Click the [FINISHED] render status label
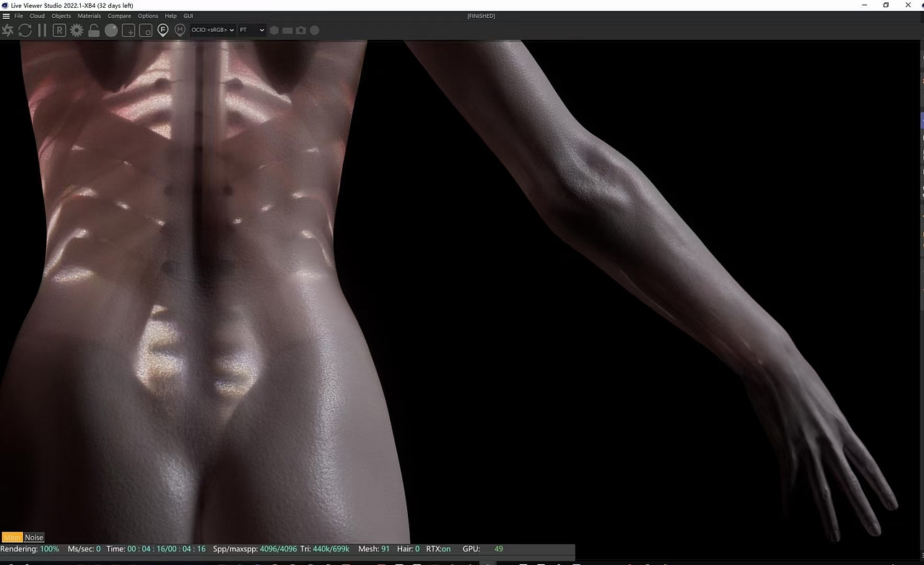Image resolution: width=924 pixels, height=565 pixels. pos(481,16)
